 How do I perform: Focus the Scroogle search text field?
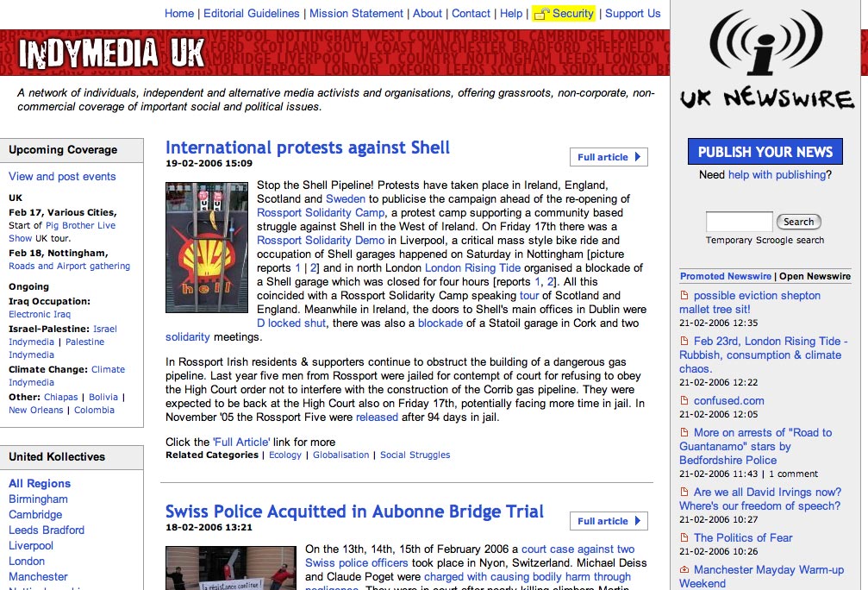(x=739, y=222)
